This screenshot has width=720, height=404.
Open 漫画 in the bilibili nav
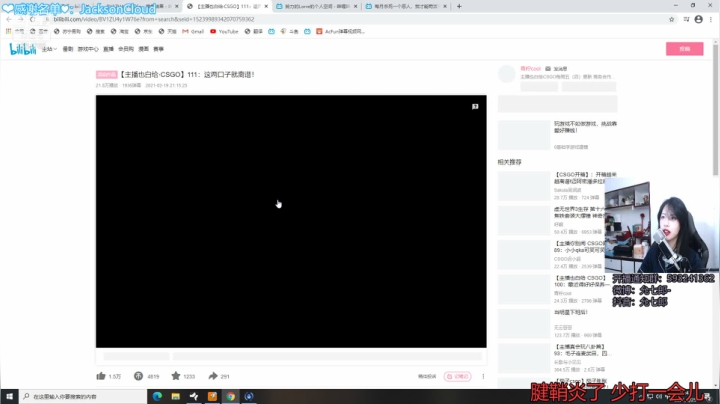point(144,49)
